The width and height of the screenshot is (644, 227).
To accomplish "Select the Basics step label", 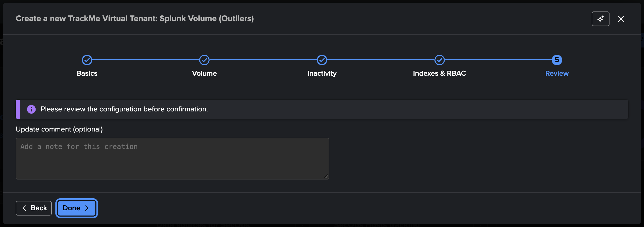I will pyautogui.click(x=87, y=73).
